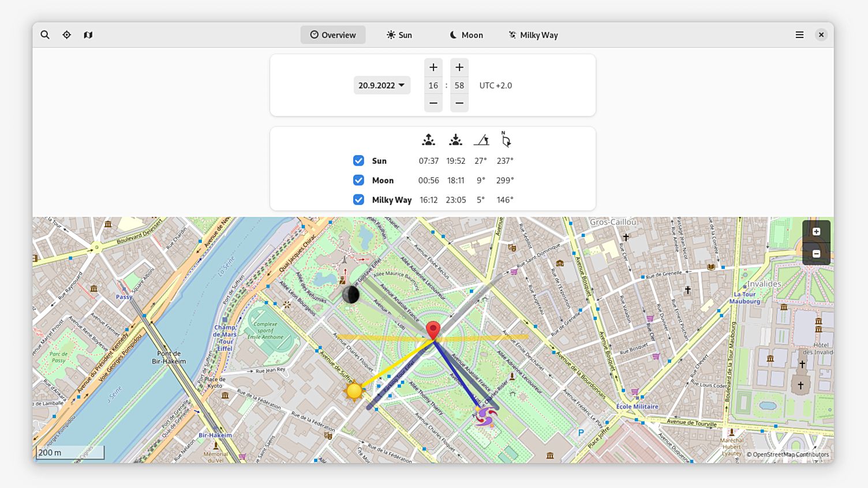Open the hamburger menu
This screenshot has width=868, height=488.
[x=799, y=35]
